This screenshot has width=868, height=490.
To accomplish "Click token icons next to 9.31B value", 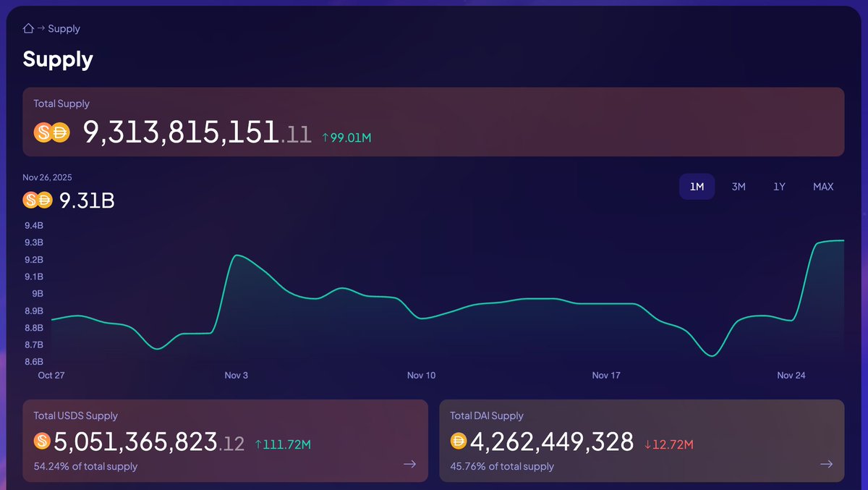I will (38, 200).
